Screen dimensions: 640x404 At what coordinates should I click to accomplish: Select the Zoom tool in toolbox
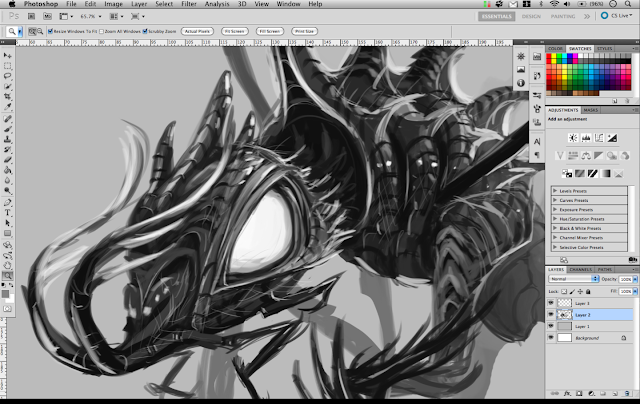7,276
